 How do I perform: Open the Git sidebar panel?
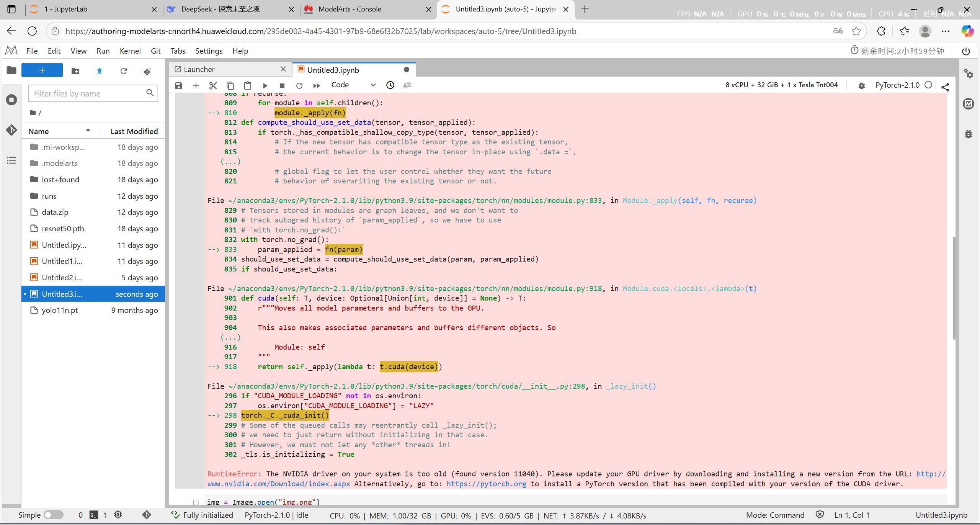[11, 130]
